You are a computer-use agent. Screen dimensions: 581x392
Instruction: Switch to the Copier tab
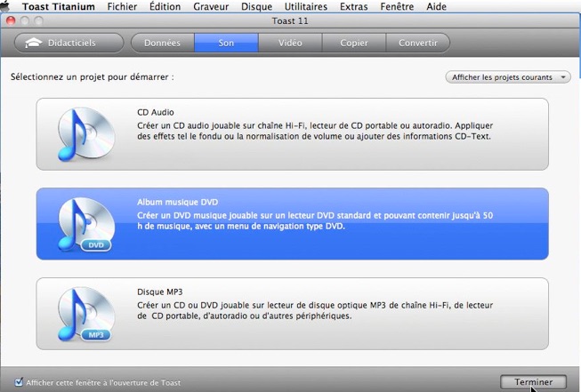coord(354,43)
